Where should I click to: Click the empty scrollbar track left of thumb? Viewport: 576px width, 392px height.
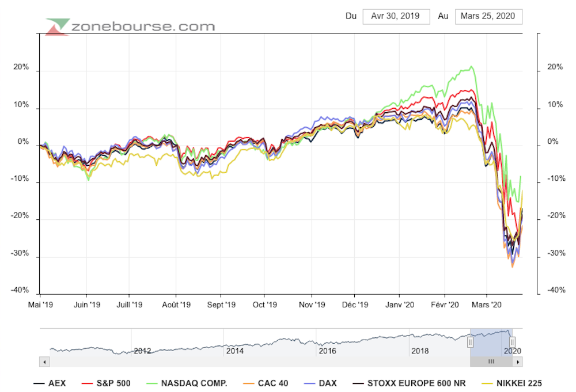(x=259, y=361)
